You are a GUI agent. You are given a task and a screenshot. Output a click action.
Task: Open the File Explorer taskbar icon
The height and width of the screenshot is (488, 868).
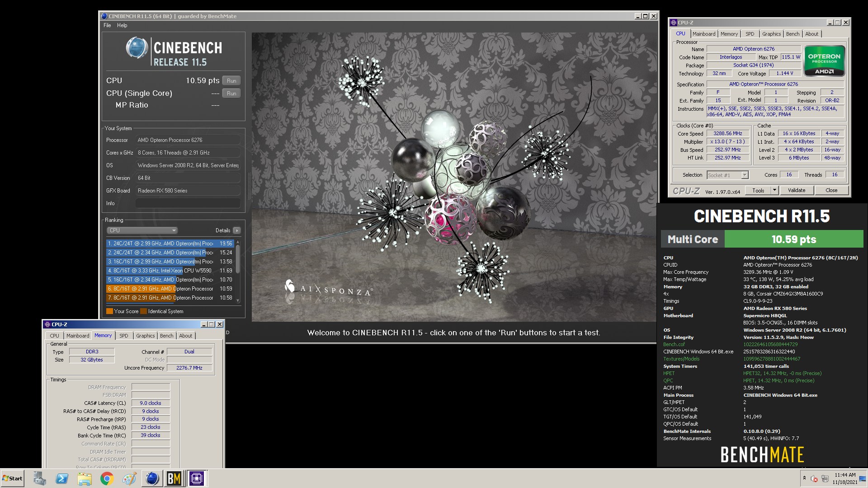(84, 478)
